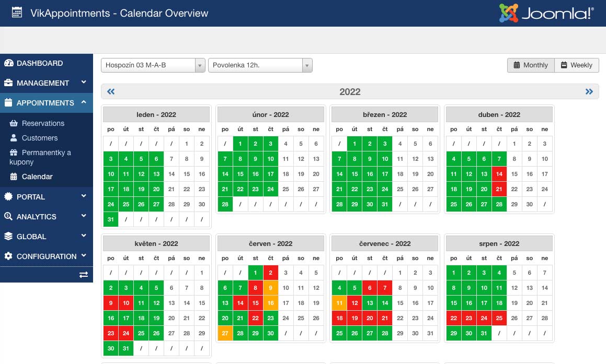Select red day 18 in červenec

tap(339, 318)
